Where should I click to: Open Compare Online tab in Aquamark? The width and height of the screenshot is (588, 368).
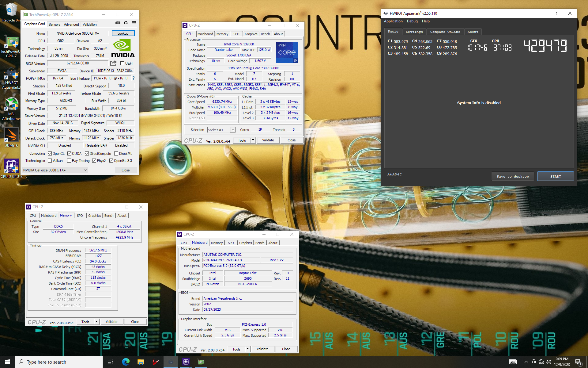(445, 32)
